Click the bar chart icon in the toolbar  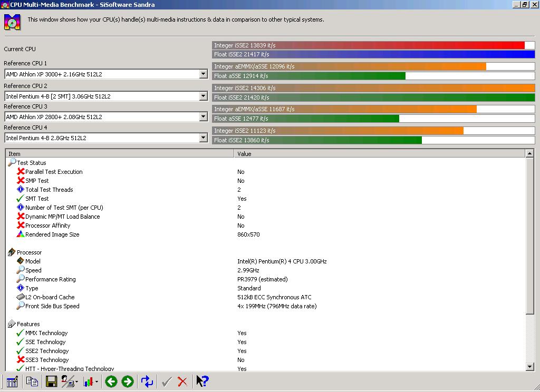(89, 381)
